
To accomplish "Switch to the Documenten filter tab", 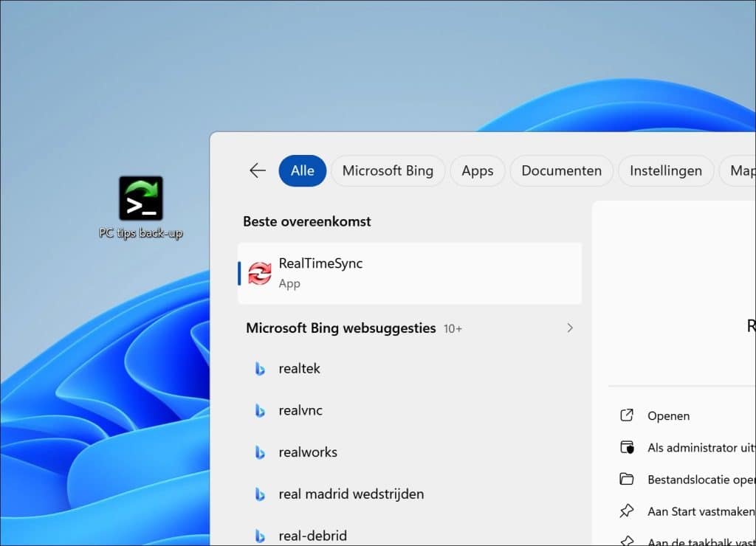I will pyautogui.click(x=561, y=170).
